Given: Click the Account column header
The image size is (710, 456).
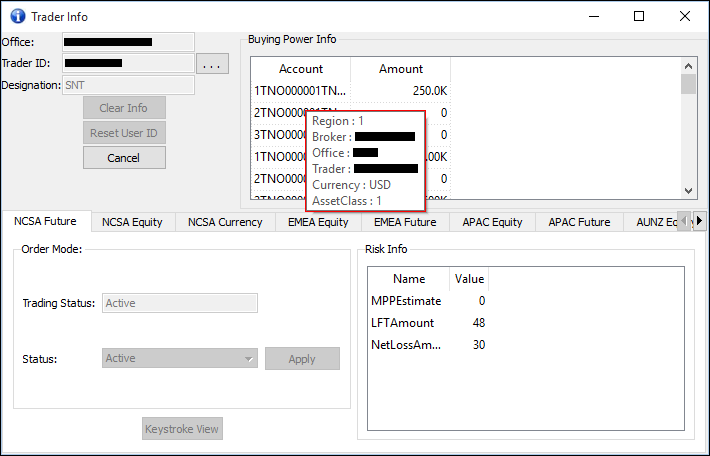Looking at the screenshot, I should (x=301, y=69).
